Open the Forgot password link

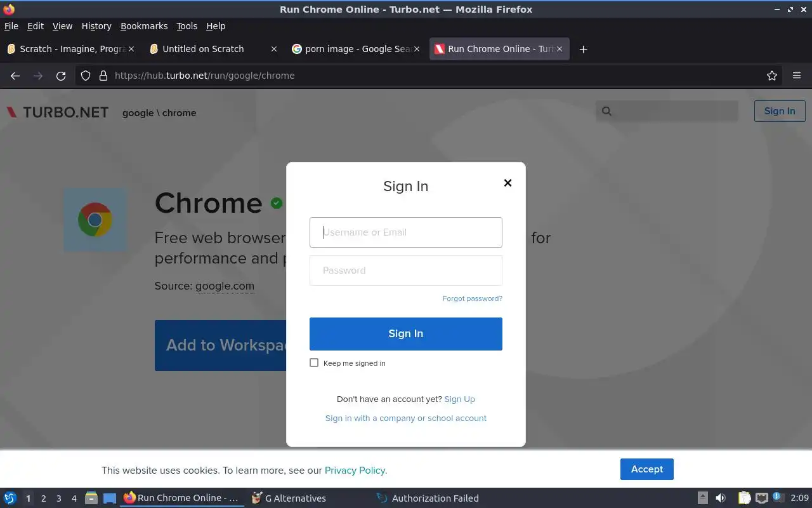(x=472, y=298)
